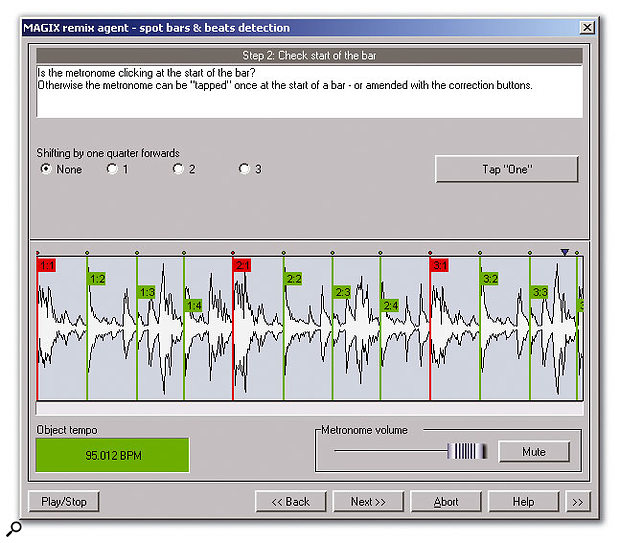Screen dimensions: 620x543
Task: Select shifting by 3 quarters radio button
Action: 244,169
